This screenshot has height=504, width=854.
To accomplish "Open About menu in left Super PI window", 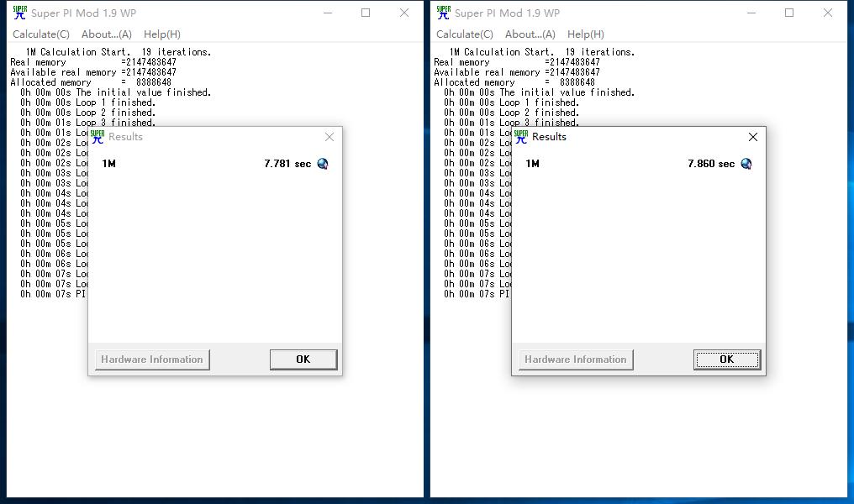I will 106,34.
